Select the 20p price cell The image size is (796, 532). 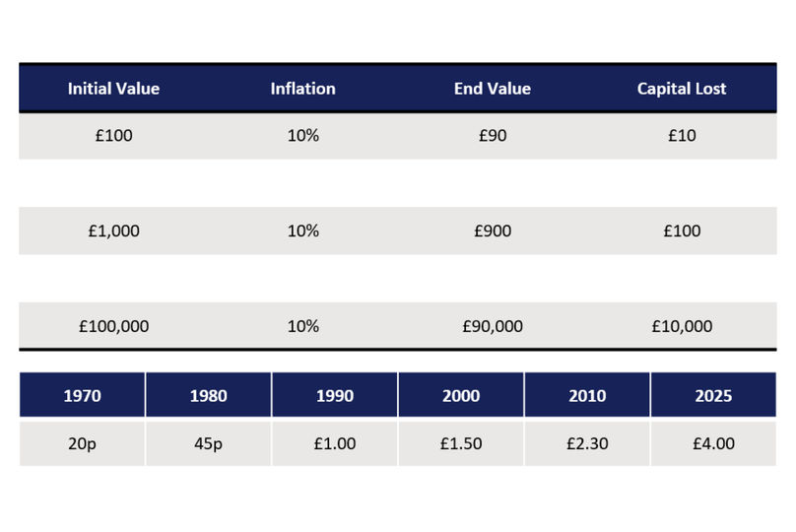tap(82, 444)
